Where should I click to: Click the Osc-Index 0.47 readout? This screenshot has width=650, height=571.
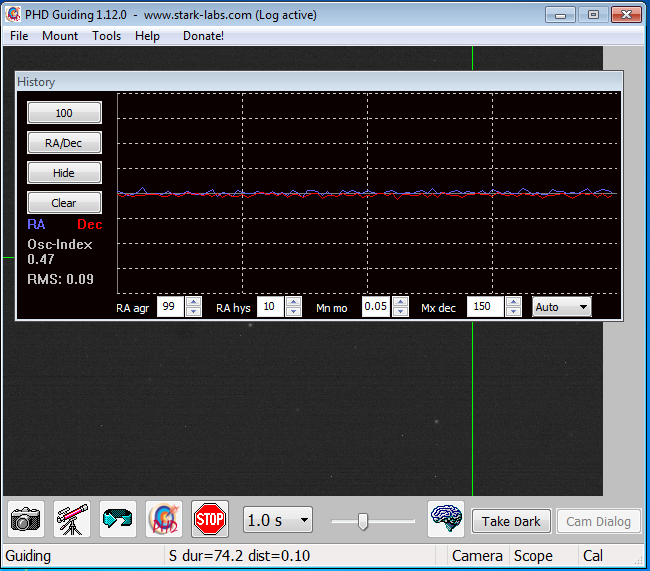60,252
